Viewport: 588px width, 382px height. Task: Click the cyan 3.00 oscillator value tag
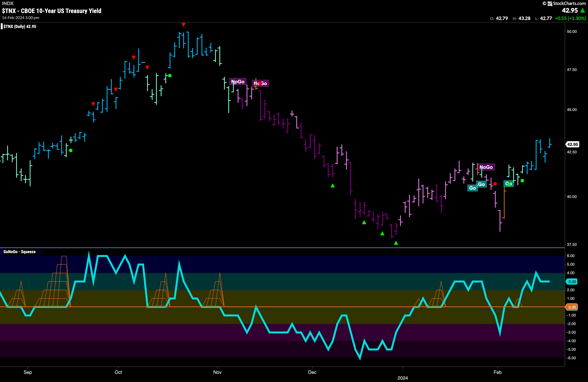572,282
